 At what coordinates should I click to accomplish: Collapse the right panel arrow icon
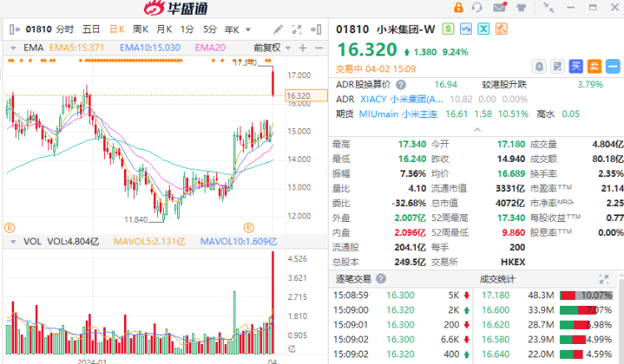pos(316,29)
